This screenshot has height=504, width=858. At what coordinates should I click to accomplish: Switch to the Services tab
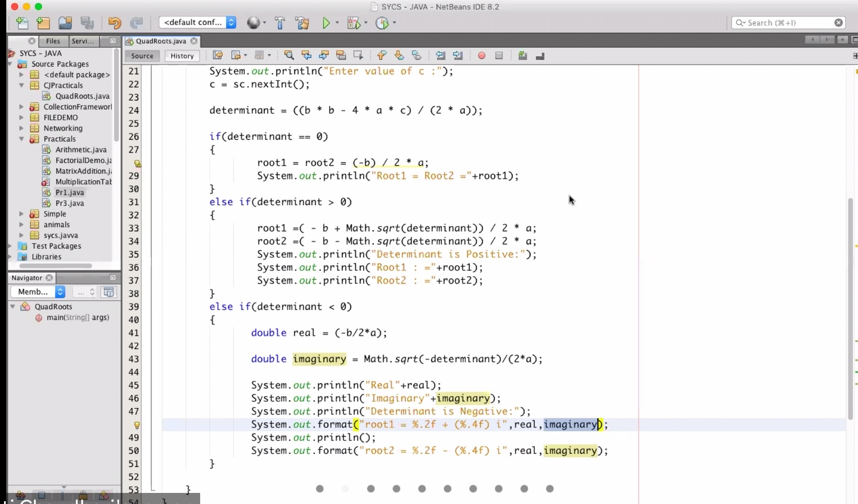point(82,41)
